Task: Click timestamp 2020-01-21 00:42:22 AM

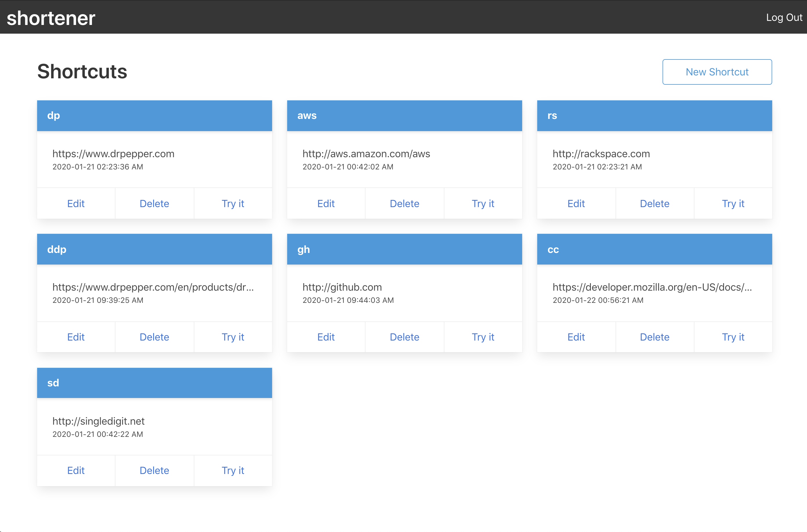Action: [98, 434]
